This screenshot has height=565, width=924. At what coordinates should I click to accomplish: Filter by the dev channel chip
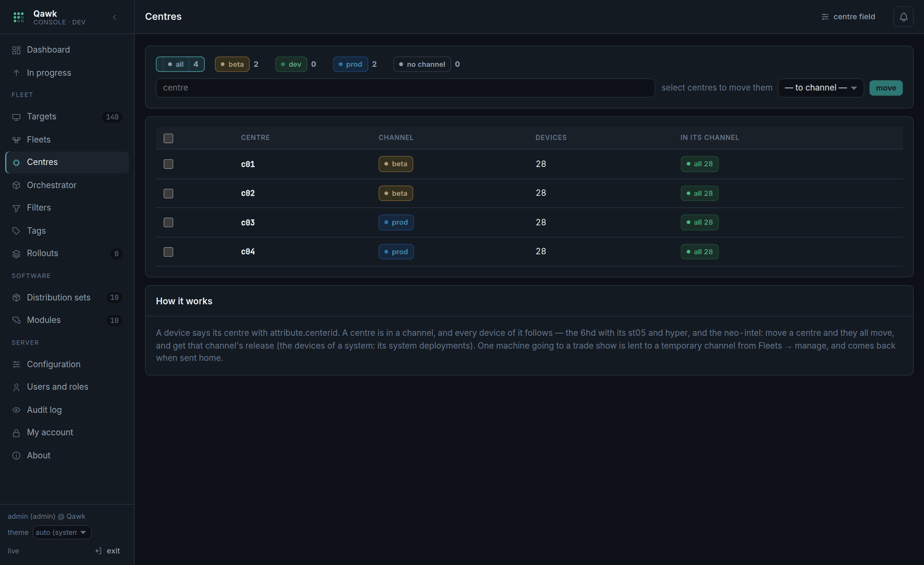pyautogui.click(x=291, y=64)
